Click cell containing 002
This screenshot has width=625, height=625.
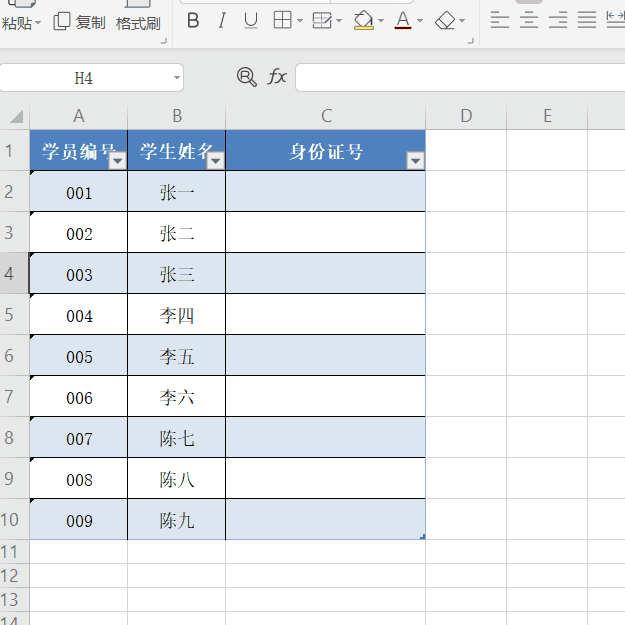(79, 232)
